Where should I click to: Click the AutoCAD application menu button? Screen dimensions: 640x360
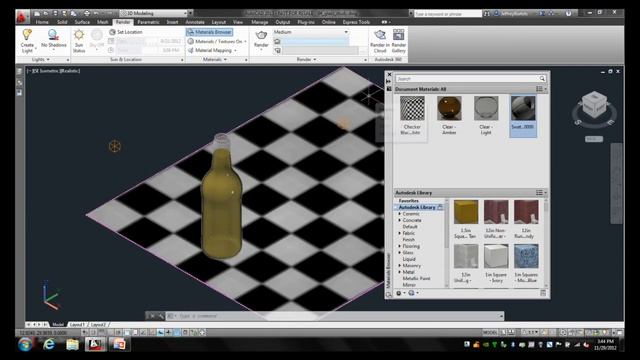[22, 16]
